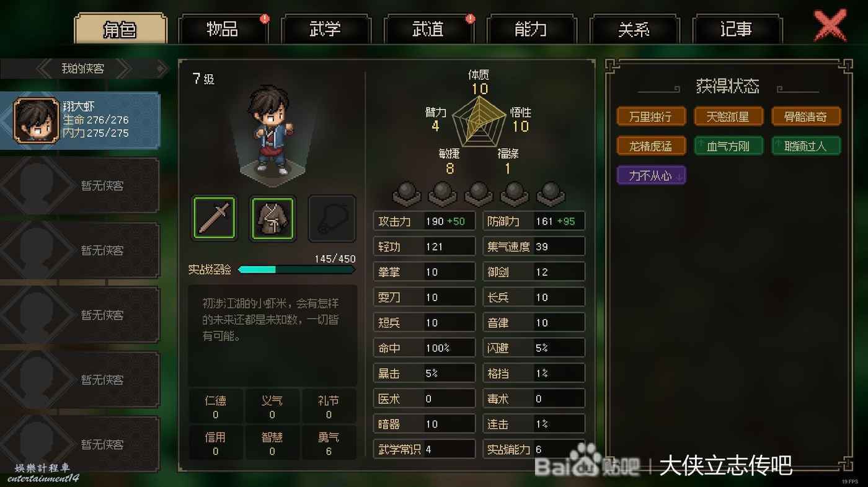Select the equipped sword weapon slot

coord(214,218)
